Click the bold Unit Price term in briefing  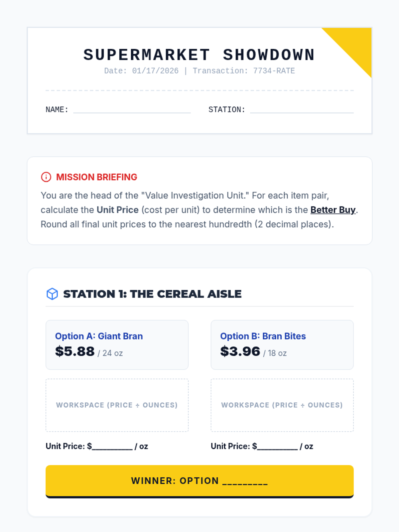(118, 210)
